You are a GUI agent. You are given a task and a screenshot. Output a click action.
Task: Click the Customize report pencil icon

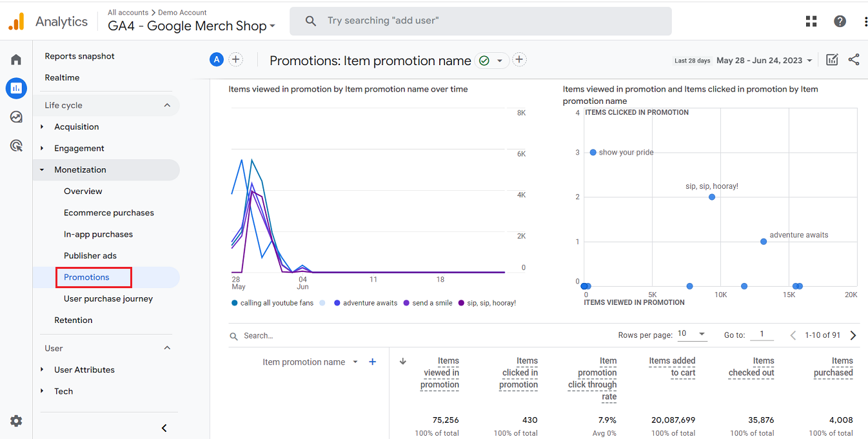point(832,59)
